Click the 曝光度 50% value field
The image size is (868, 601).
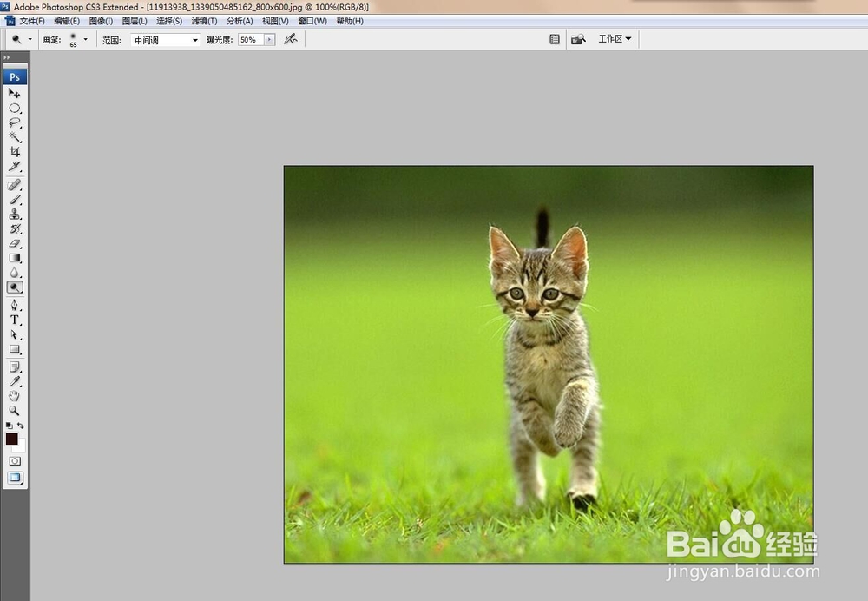click(x=252, y=40)
